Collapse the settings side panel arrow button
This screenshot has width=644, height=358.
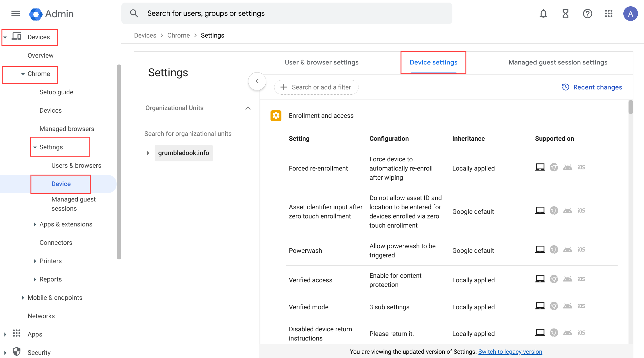pos(257,81)
